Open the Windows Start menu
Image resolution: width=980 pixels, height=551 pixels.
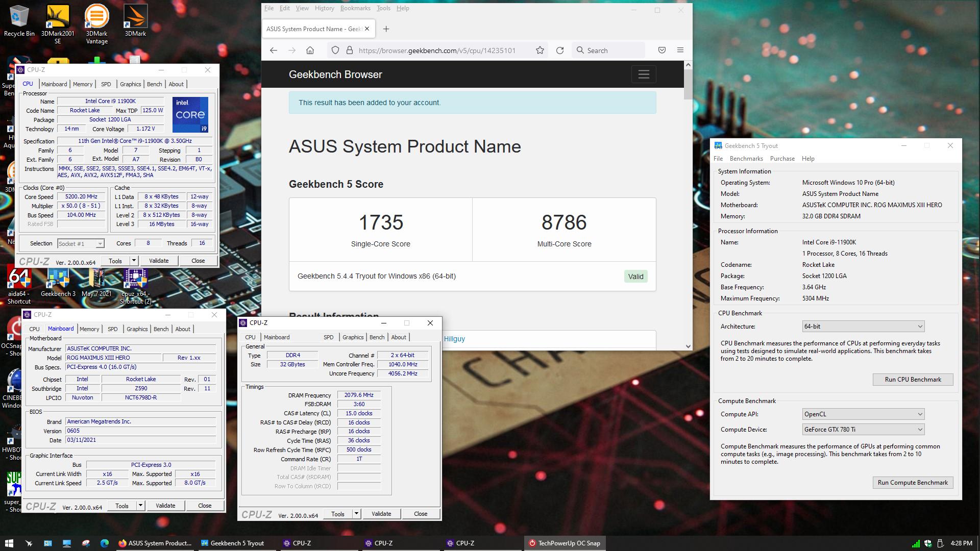(9, 543)
